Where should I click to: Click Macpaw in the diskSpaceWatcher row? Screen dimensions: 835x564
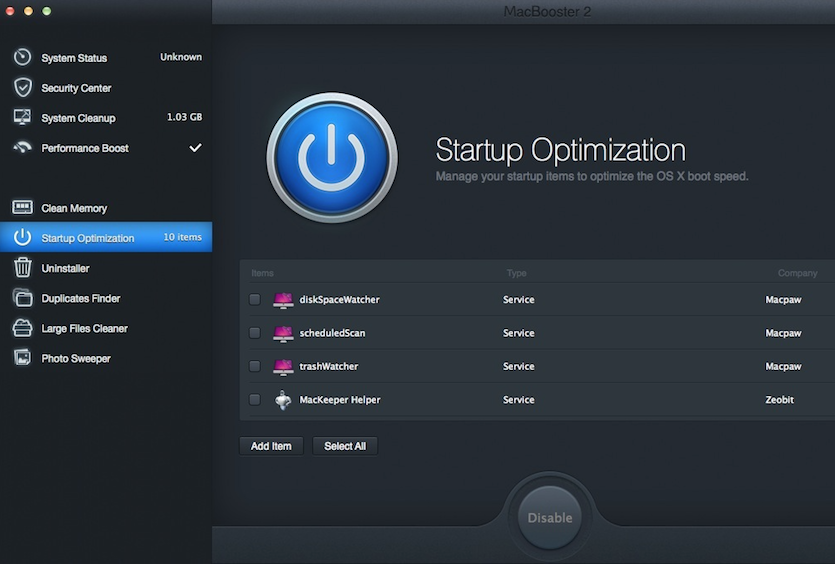point(783,299)
